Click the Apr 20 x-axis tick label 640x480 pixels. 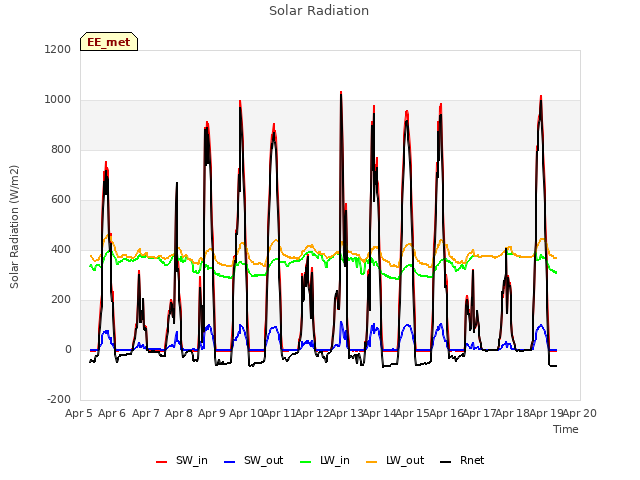click(x=580, y=413)
